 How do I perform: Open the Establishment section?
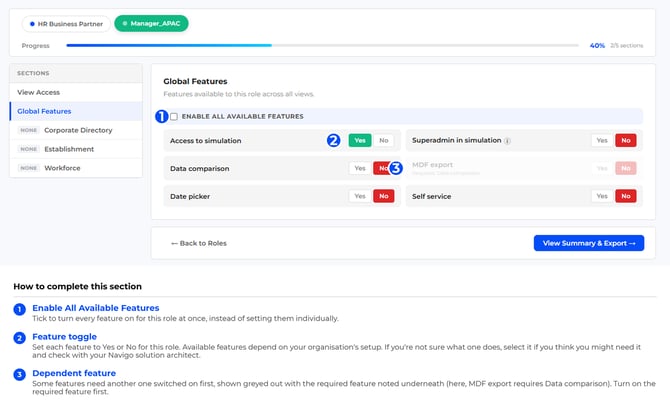pos(76,149)
